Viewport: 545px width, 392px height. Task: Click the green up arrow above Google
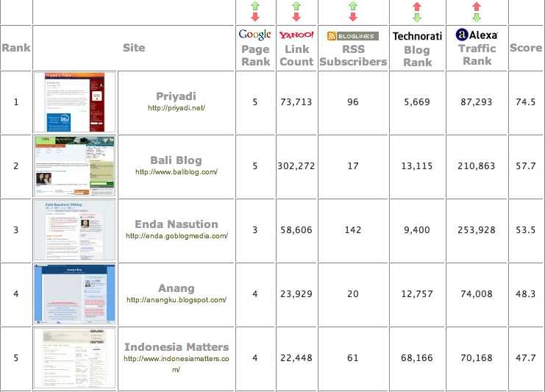tap(255, 6)
